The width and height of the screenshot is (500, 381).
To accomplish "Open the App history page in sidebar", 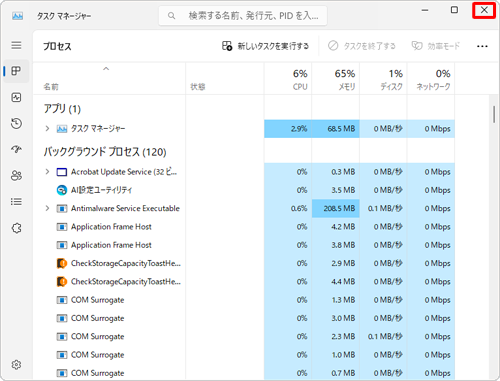I will pos(16,124).
